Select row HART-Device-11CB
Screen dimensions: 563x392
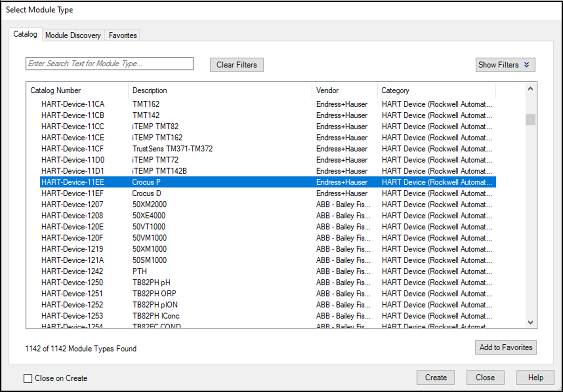[268, 115]
